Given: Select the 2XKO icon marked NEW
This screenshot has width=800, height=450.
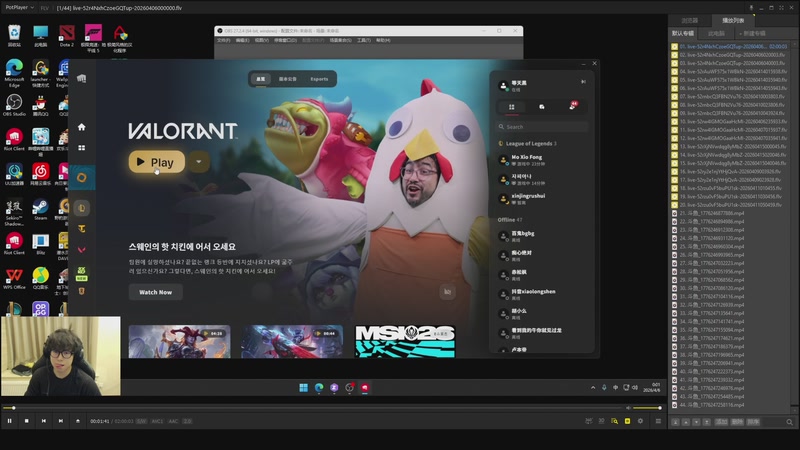Looking at the screenshot, I should (x=82, y=273).
